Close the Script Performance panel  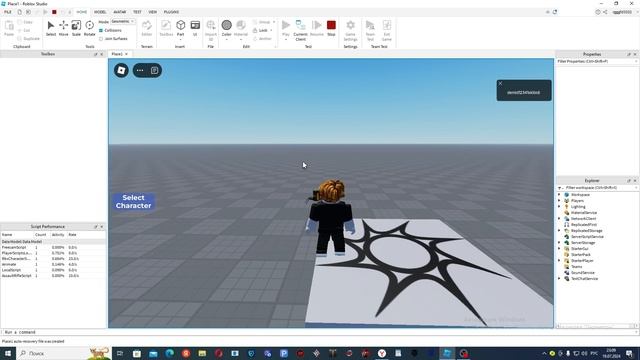pyautogui.click(x=102, y=227)
